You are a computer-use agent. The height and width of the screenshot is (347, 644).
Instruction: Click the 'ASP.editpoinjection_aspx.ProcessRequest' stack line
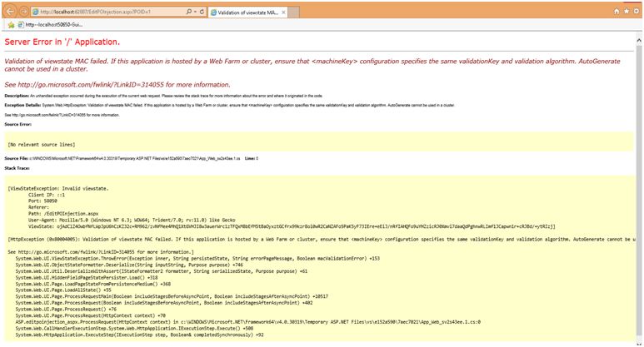point(248,322)
